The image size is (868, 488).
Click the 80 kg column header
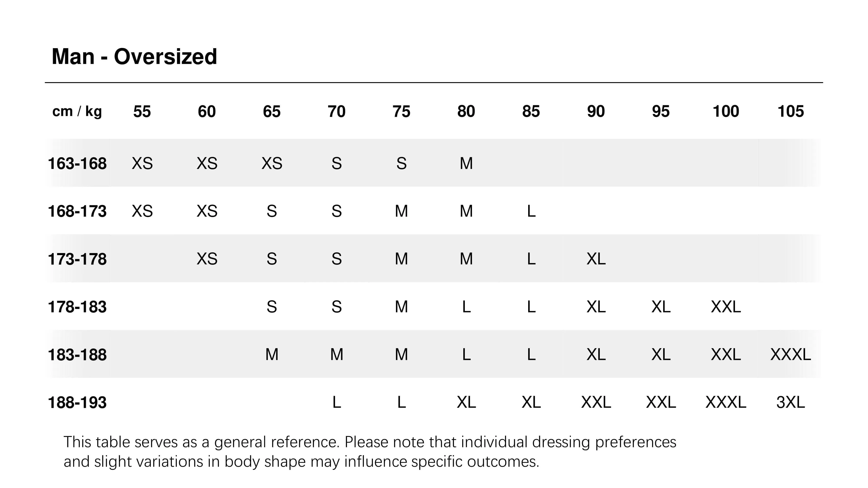pos(466,111)
